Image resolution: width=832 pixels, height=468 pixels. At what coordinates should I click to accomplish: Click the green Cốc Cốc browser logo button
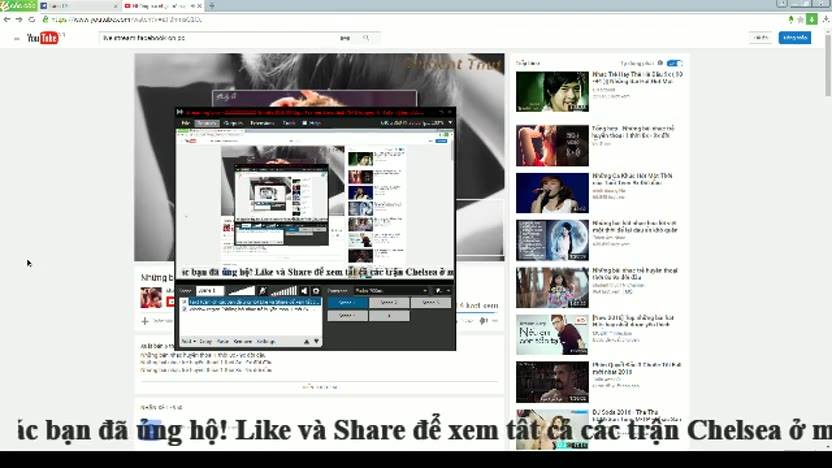[19, 5]
